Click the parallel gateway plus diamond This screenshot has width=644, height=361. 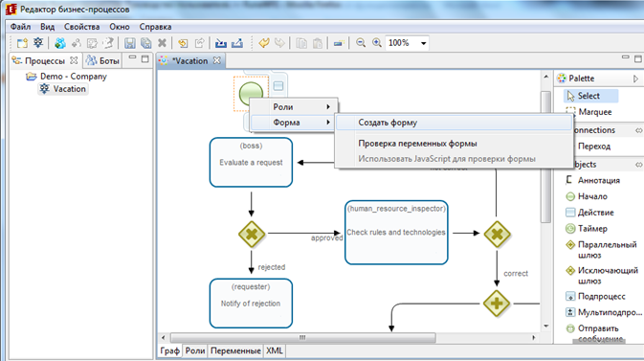tap(496, 304)
